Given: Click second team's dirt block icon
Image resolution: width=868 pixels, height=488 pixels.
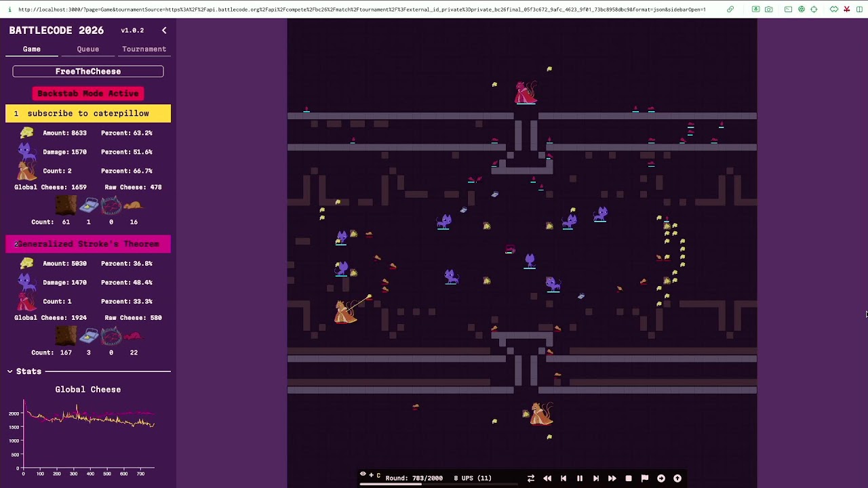Looking at the screenshot, I should coord(66,336).
